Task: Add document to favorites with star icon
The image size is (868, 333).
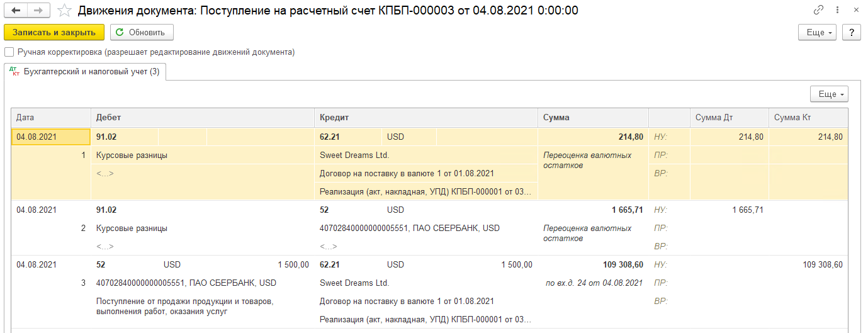Action: [x=64, y=10]
